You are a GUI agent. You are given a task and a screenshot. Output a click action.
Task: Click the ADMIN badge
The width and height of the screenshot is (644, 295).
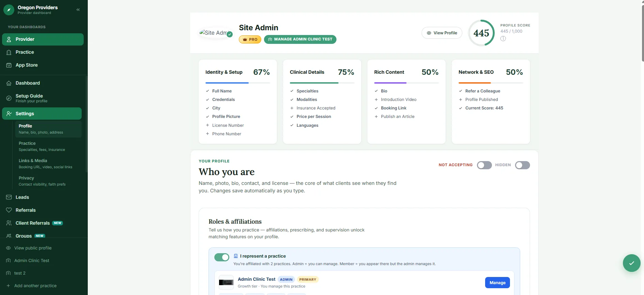[286, 279]
